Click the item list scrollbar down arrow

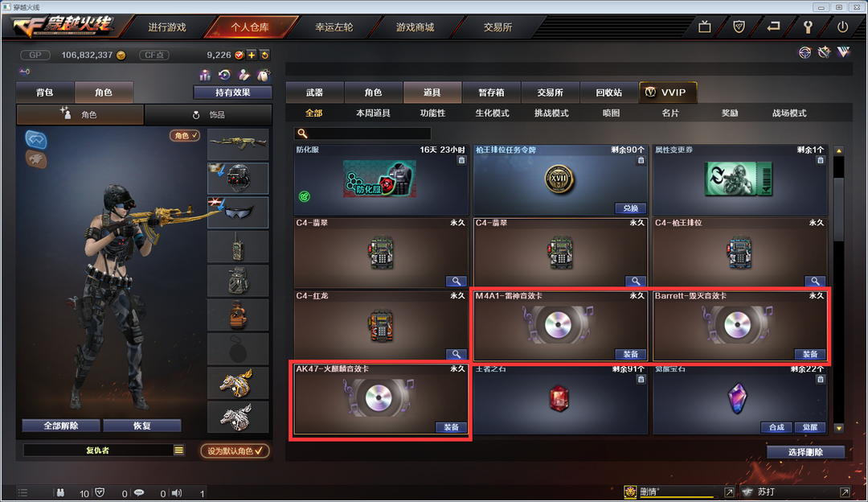[839, 428]
